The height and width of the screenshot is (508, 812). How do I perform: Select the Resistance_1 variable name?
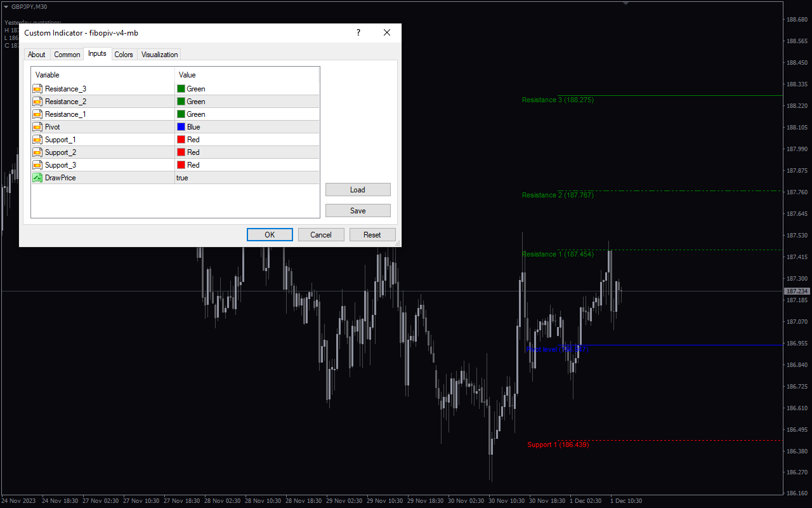pyautogui.click(x=65, y=114)
